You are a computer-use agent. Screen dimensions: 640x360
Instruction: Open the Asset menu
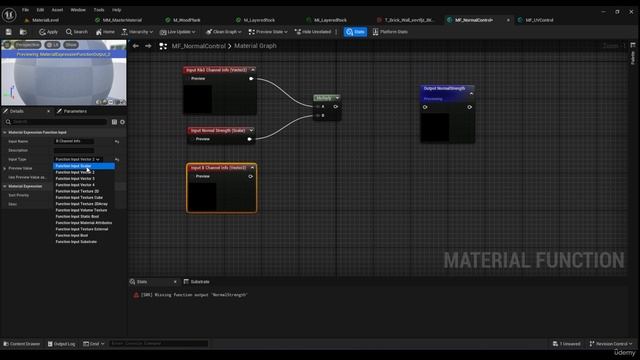click(57, 10)
